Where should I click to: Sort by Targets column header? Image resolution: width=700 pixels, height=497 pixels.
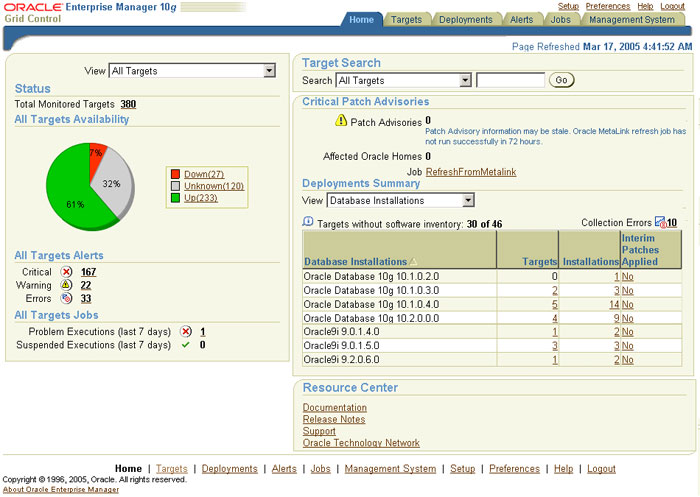pos(539,262)
